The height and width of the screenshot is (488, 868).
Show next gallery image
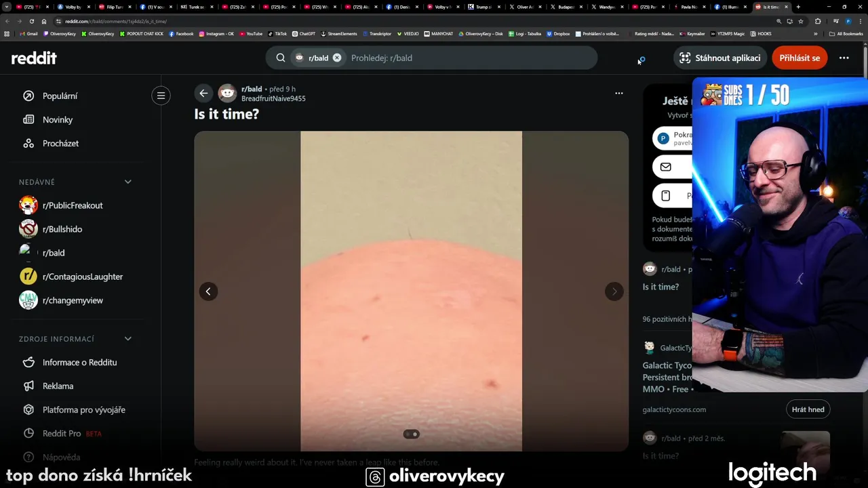point(614,291)
